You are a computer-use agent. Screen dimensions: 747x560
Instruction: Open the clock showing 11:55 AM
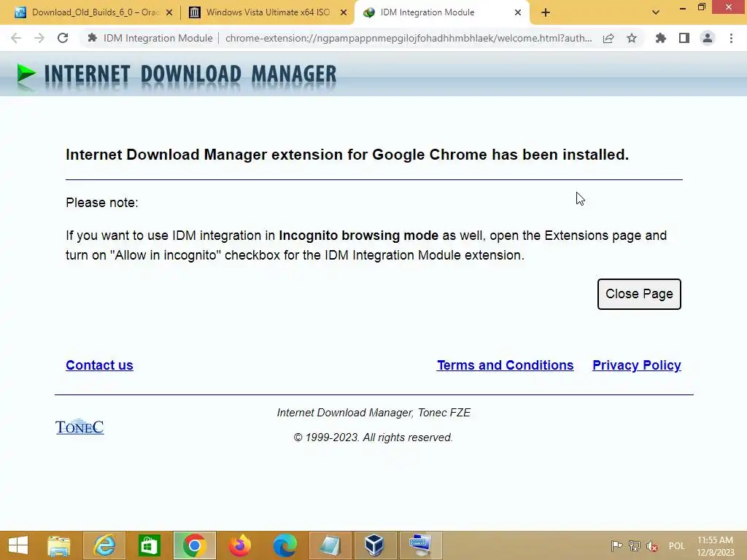(x=715, y=546)
